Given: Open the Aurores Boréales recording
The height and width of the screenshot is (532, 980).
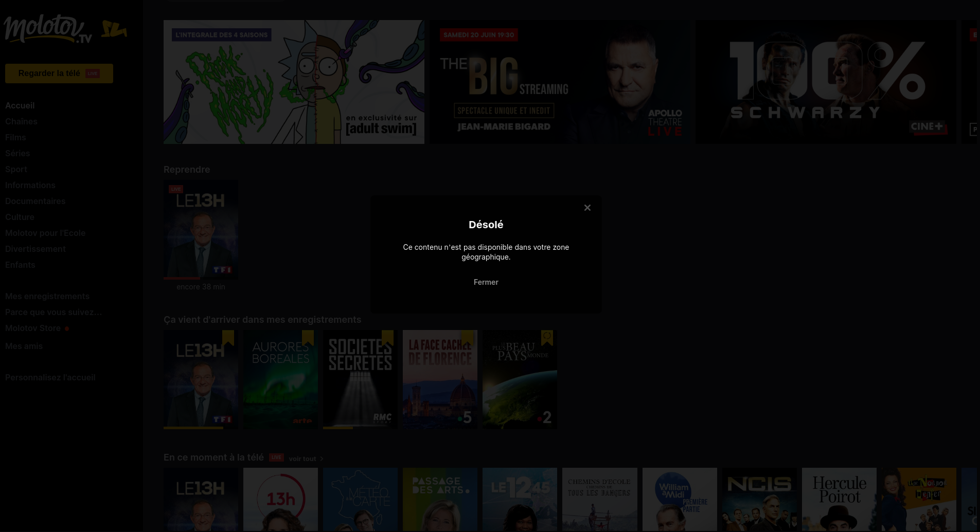Looking at the screenshot, I should (280, 379).
